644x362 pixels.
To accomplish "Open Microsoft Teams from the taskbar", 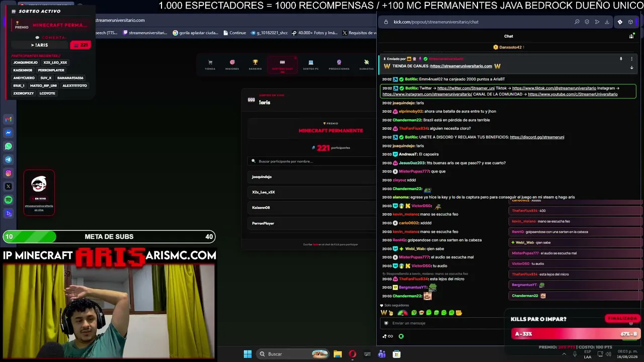I will pos(382,354).
